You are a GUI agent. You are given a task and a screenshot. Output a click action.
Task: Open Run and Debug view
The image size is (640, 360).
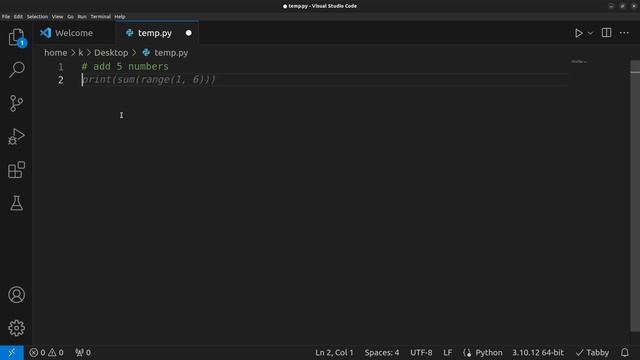pyautogui.click(x=16, y=136)
